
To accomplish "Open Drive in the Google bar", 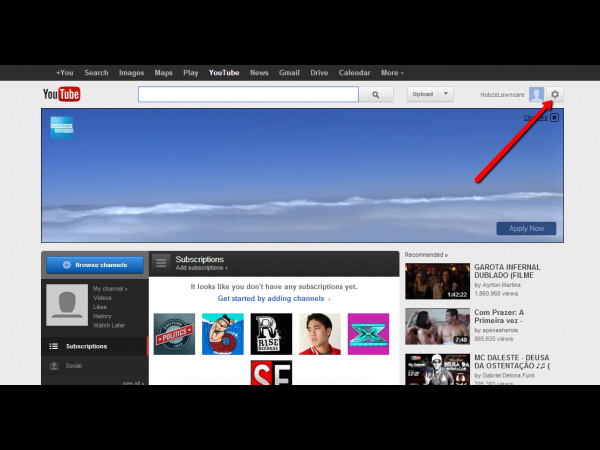I will (319, 73).
